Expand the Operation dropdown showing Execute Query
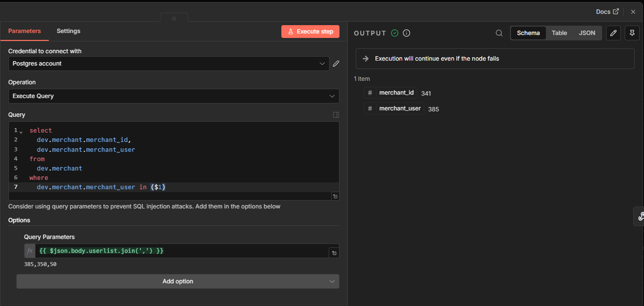 (173, 96)
